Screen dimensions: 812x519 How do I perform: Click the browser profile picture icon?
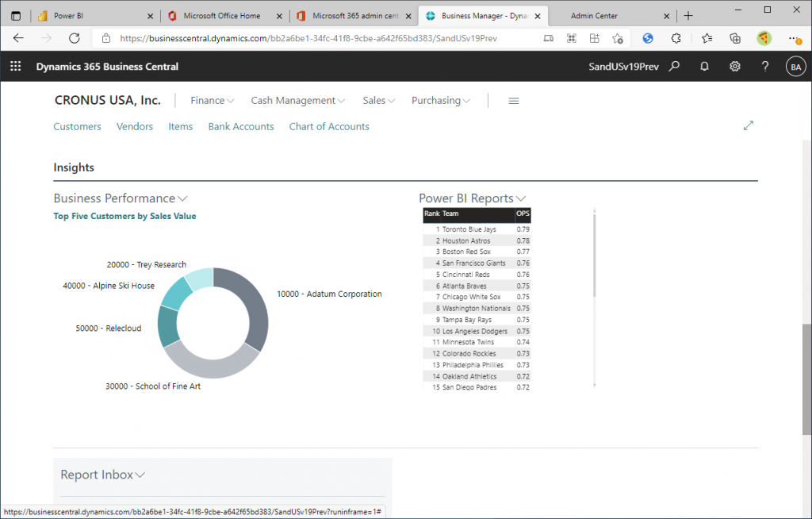(764, 38)
